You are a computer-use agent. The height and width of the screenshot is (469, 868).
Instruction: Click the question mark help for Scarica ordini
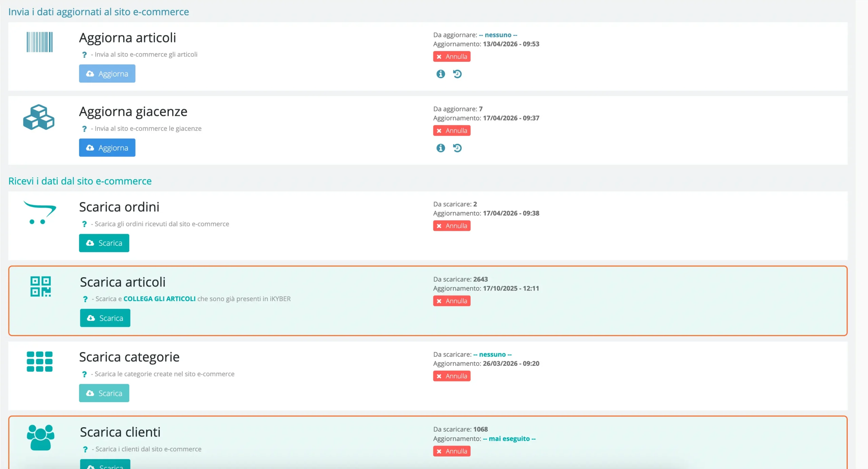pyautogui.click(x=84, y=224)
